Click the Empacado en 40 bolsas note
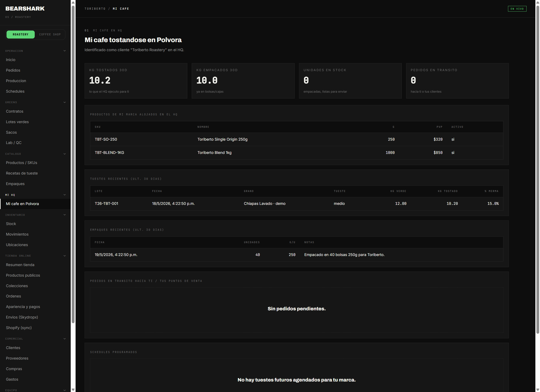Viewport: 540px width, 392px height. pyautogui.click(x=344, y=255)
